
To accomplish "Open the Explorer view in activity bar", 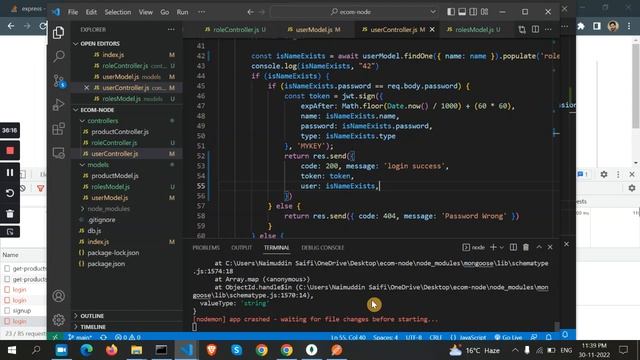I will tap(58, 33).
